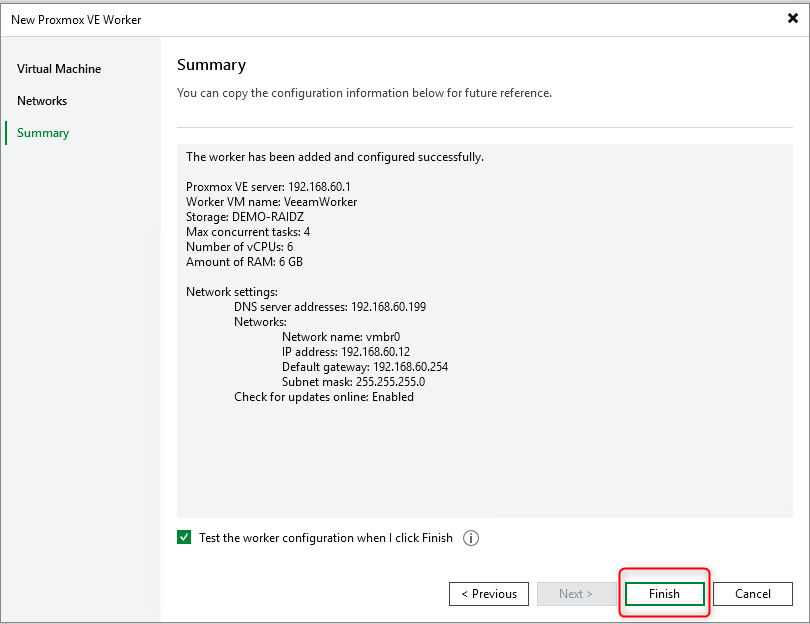Select the highlighted Summary step
Image resolution: width=810 pixels, height=624 pixels.
(x=45, y=132)
